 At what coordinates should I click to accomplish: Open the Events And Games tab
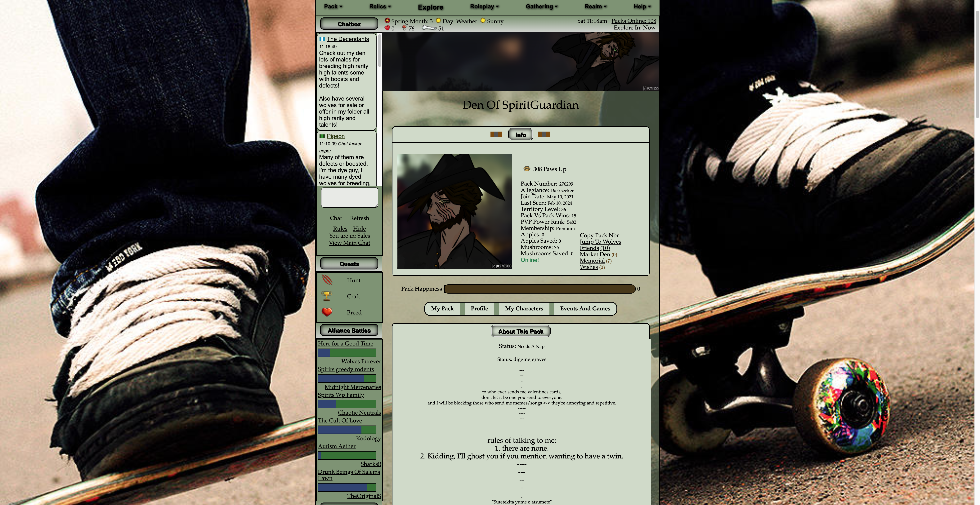(x=585, y=309)
